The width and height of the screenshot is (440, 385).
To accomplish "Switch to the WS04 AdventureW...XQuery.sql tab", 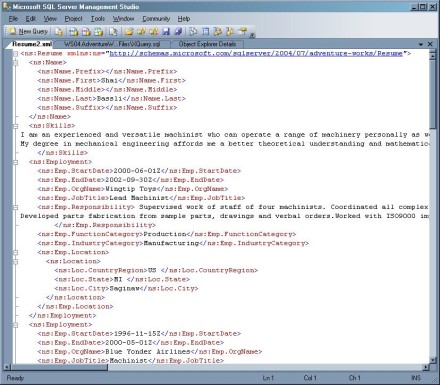I will (112, 44).
